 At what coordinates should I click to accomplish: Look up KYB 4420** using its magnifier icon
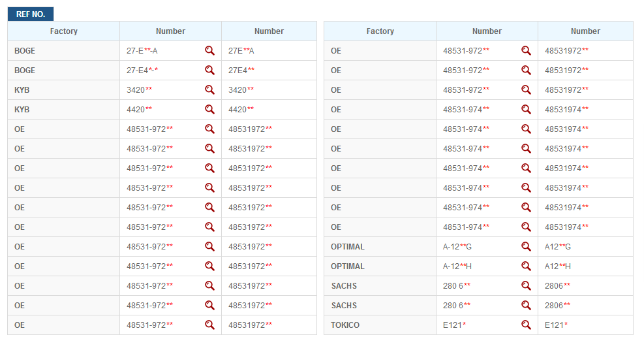(x=209, y=109)
